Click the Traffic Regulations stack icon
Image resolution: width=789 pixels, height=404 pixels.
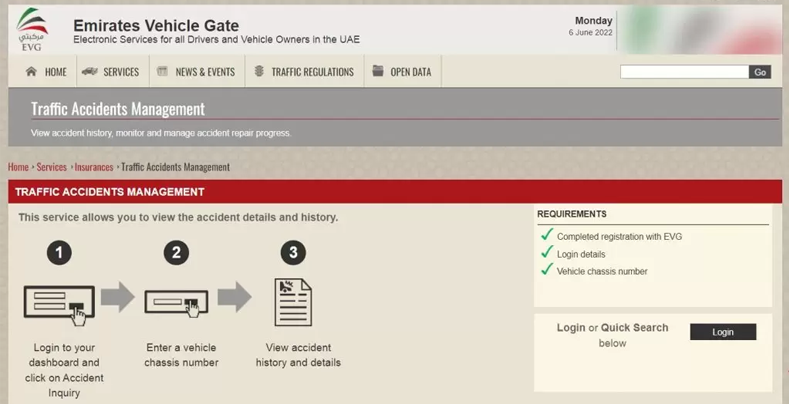point(259,72)
